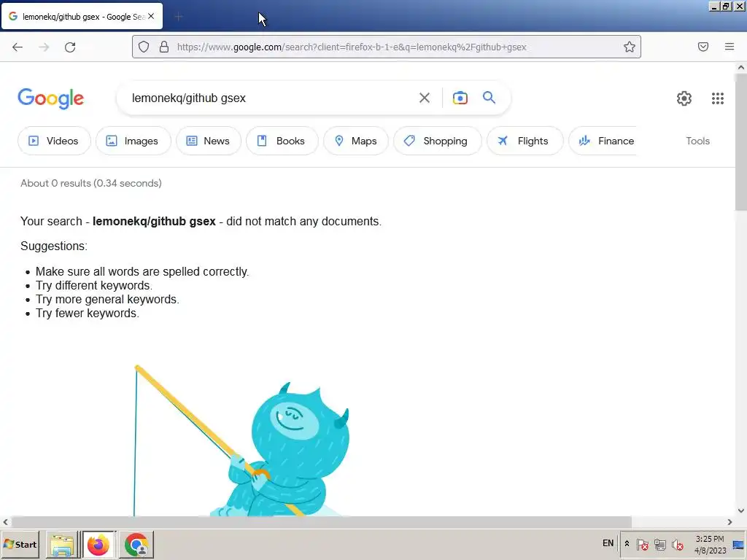Click the network tray icon
The height and width of the screenshot is (560, 747).
659,544
